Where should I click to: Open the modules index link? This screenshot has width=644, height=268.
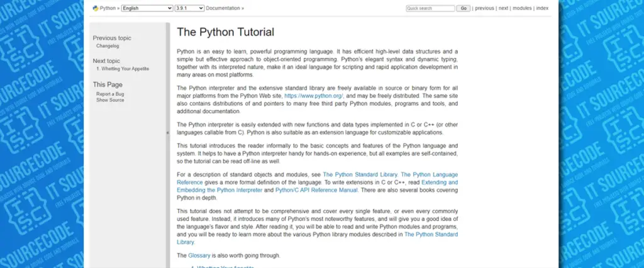pos(522,8)
